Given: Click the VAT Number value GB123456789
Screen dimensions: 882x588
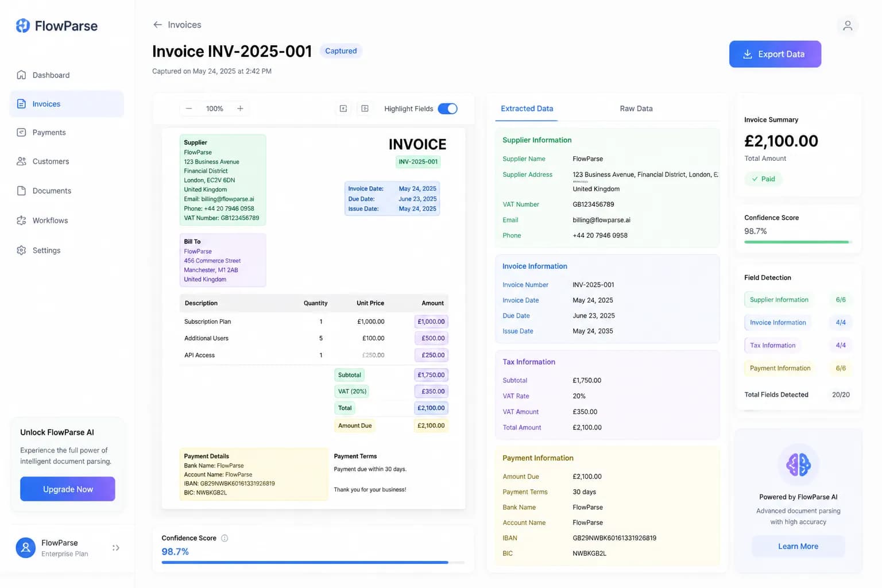Looking at the screenshot, I should 593,204.
